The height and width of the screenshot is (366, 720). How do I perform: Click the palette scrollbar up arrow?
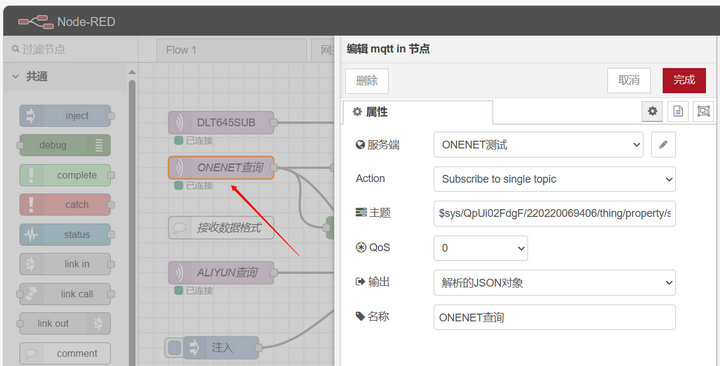(132, 73)
